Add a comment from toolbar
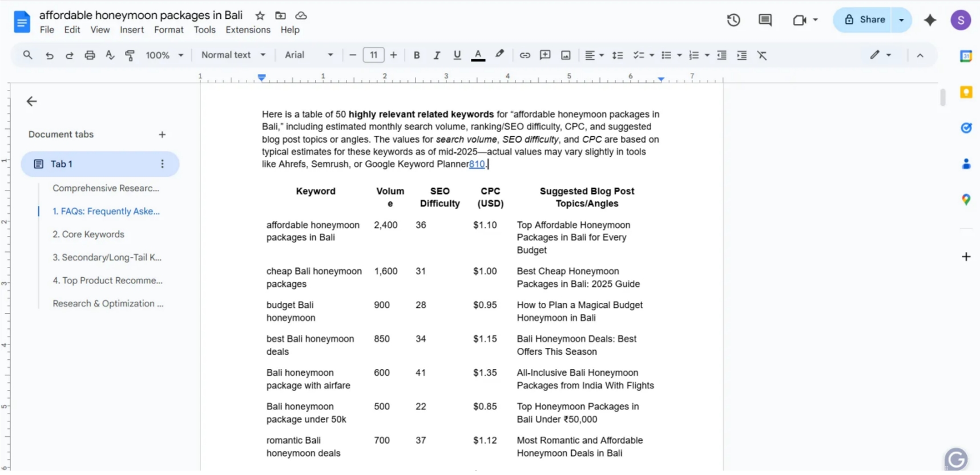The image size is (980, 475). 545,55
